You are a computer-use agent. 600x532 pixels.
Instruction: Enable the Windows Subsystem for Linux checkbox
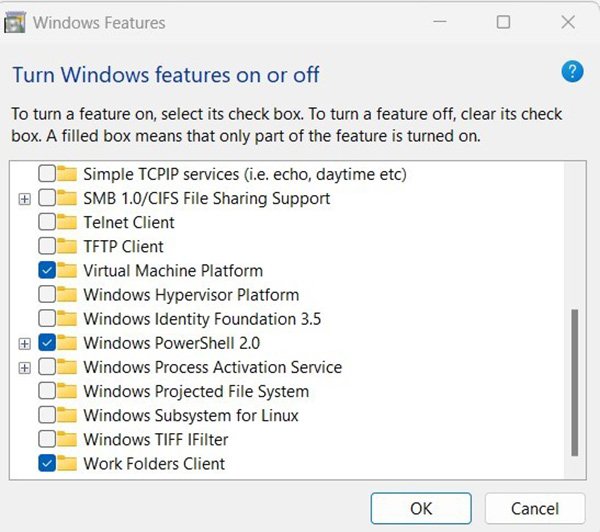(47, 415)
